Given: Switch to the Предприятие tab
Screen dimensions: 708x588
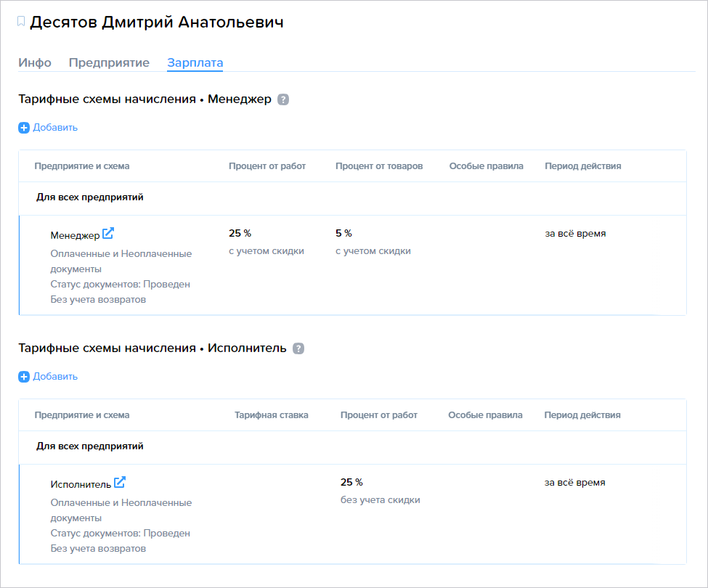Looking at the screenshot, I should coord(109,62).
